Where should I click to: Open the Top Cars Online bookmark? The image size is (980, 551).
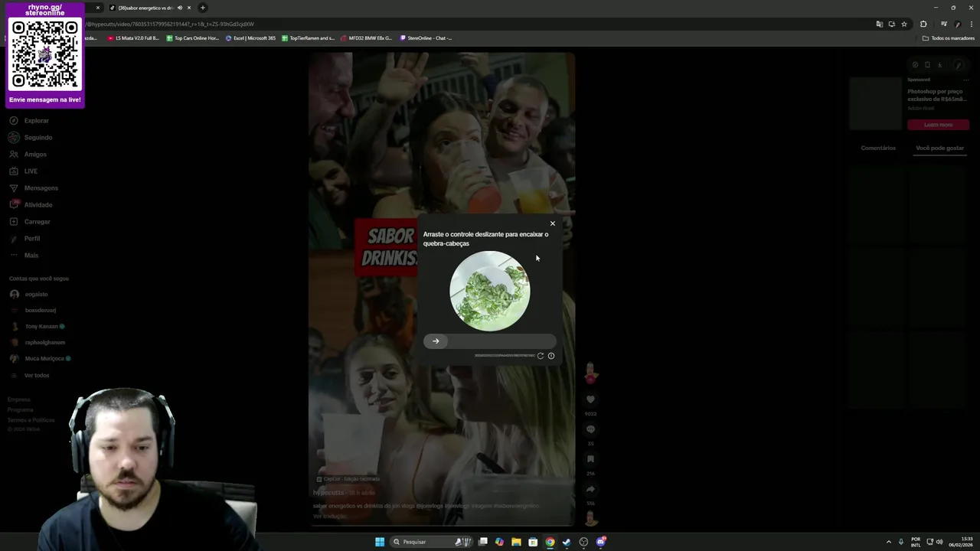click(193, 38)
